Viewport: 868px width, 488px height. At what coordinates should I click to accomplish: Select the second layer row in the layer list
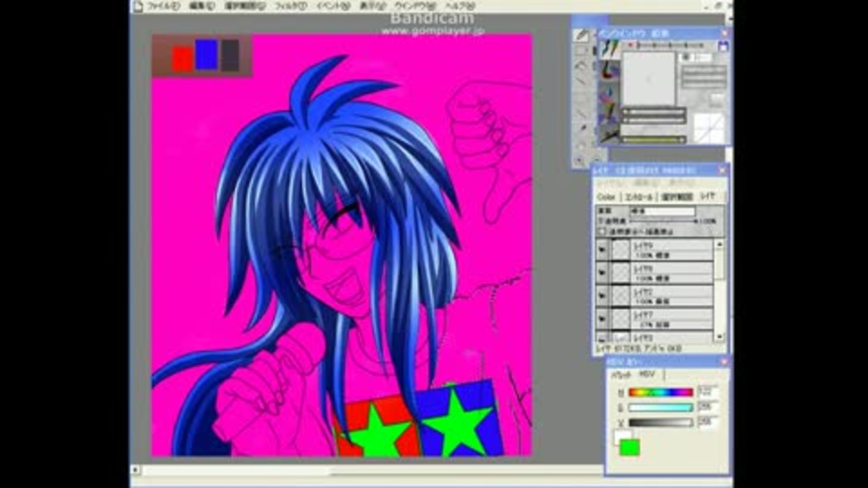(x=655, y=273)
